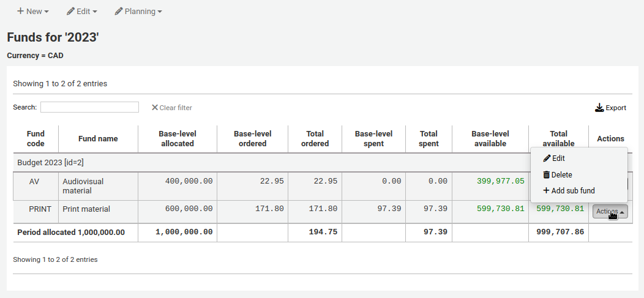The width and height of the screenshot is (644, 298).
Task: Select Add sub fund menu option
Action: (x=572, y=191)
